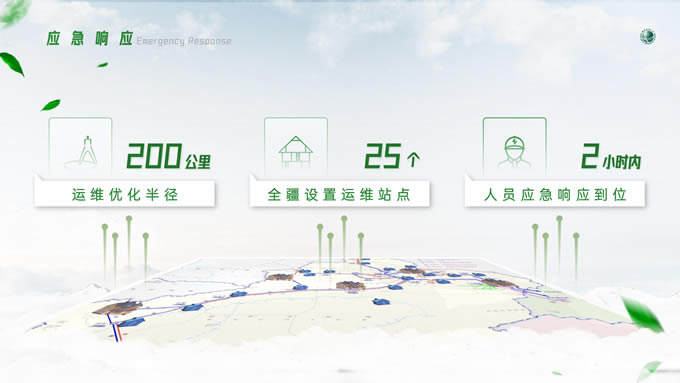Click the Emergency Response subtitle text
680x383 pixels.
click(184, 41)
